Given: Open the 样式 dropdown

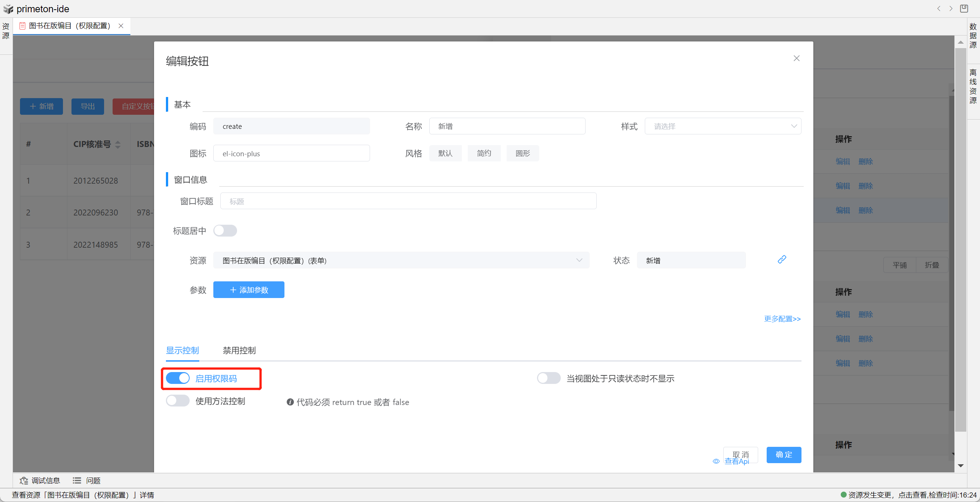Looking at the screenshot, I should 723,126.
